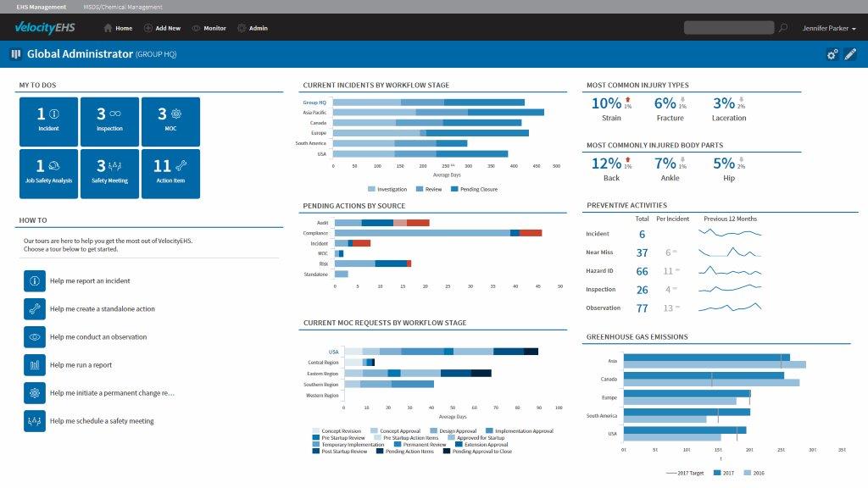Open the Add New menu
The width and height of the screenshot is (868, 488).
[162, 28]
